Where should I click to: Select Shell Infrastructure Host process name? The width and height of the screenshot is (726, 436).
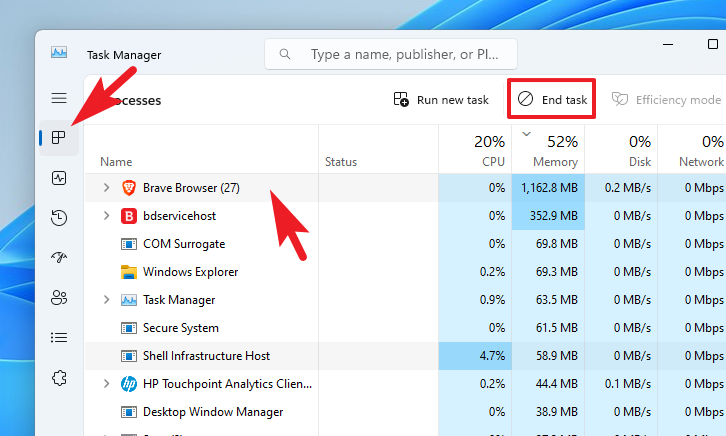[x=206, y=356]
